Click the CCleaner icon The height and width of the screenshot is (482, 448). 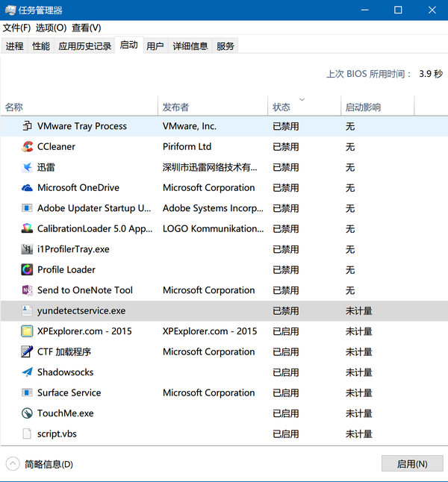(x=27, y=147)
